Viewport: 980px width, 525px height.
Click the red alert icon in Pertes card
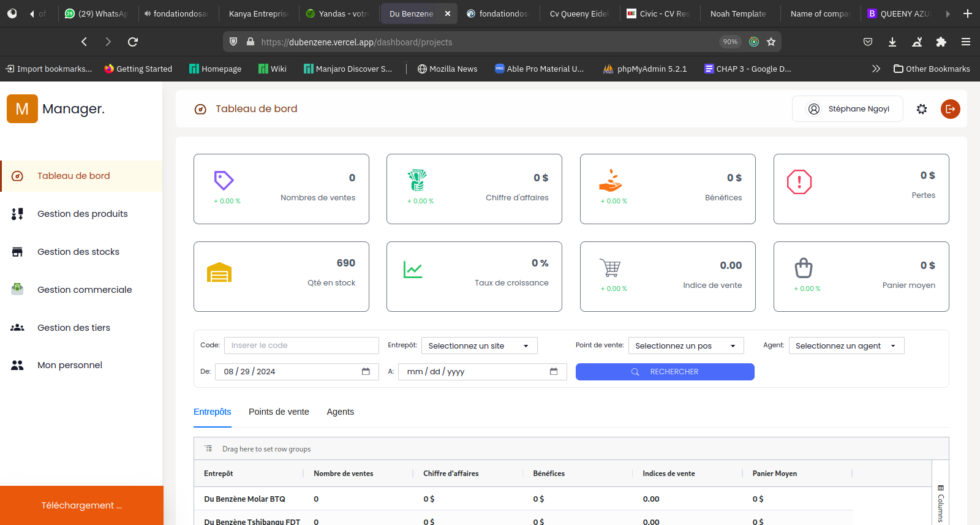click(x=799, y=182)
